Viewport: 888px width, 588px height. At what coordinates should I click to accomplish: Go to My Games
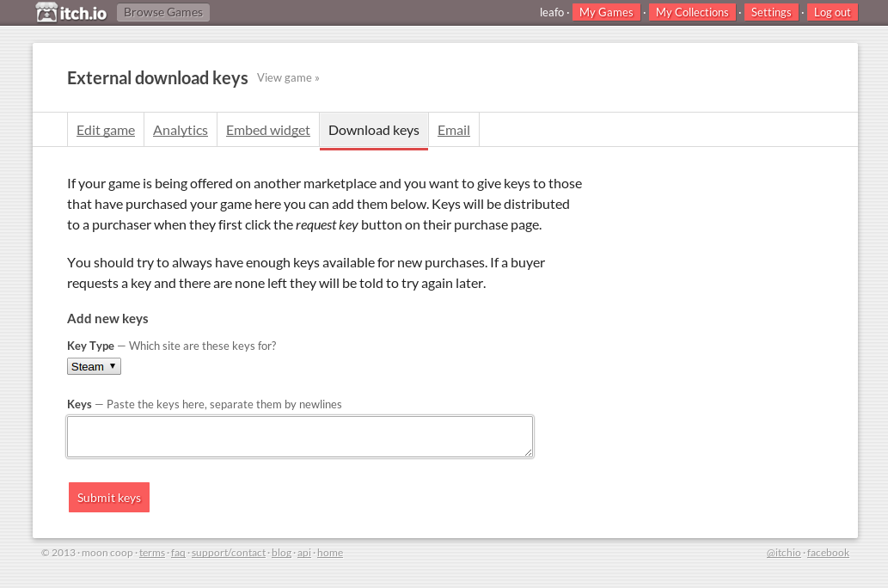(x=606, y=12)
